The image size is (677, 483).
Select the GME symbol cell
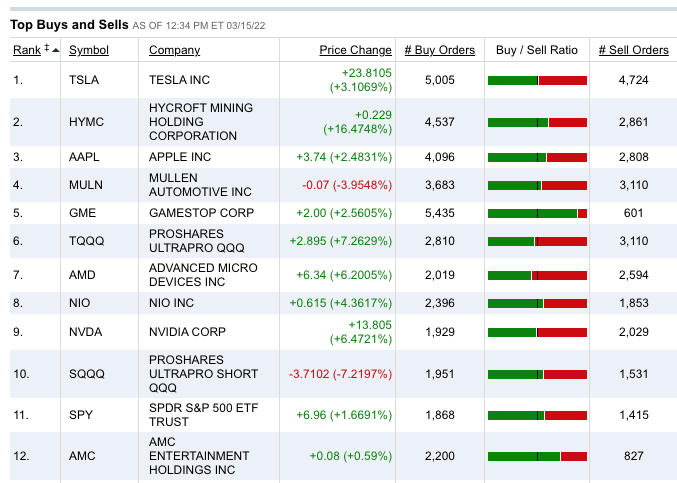[82, 213]
